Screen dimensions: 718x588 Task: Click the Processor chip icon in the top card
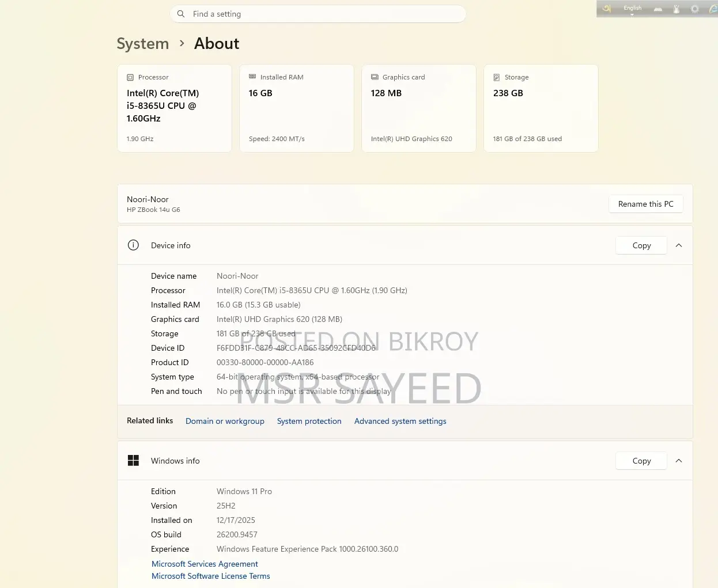[130, 77]
